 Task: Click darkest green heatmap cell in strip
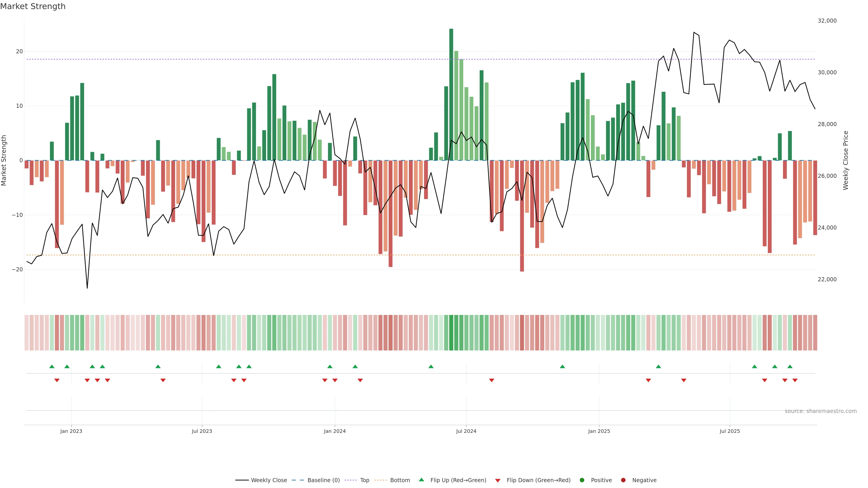point(451,333)
